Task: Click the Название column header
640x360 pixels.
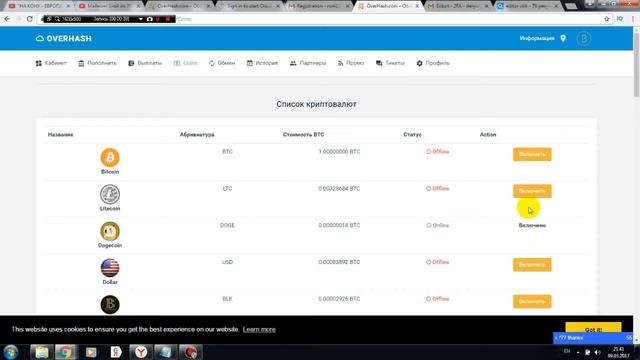Action: (x=60, y=134)
